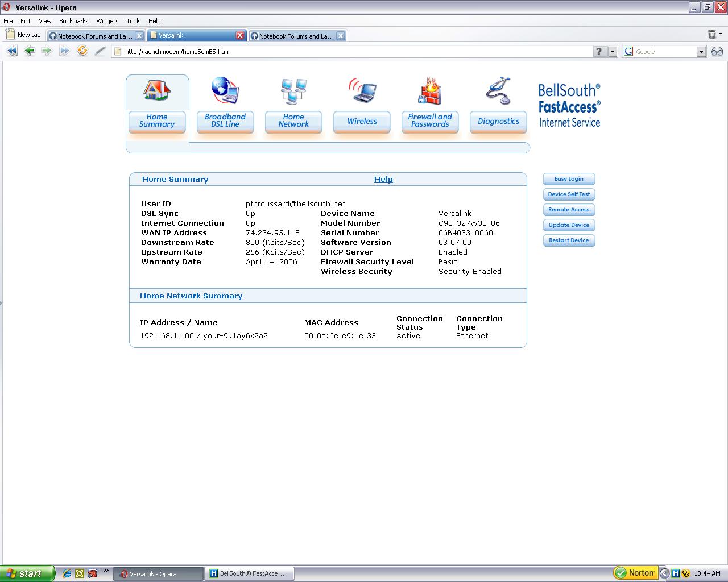Launch Internet Explorer from quick launch
The height and width of the screenshot is (582, 728).
point(67,573)
